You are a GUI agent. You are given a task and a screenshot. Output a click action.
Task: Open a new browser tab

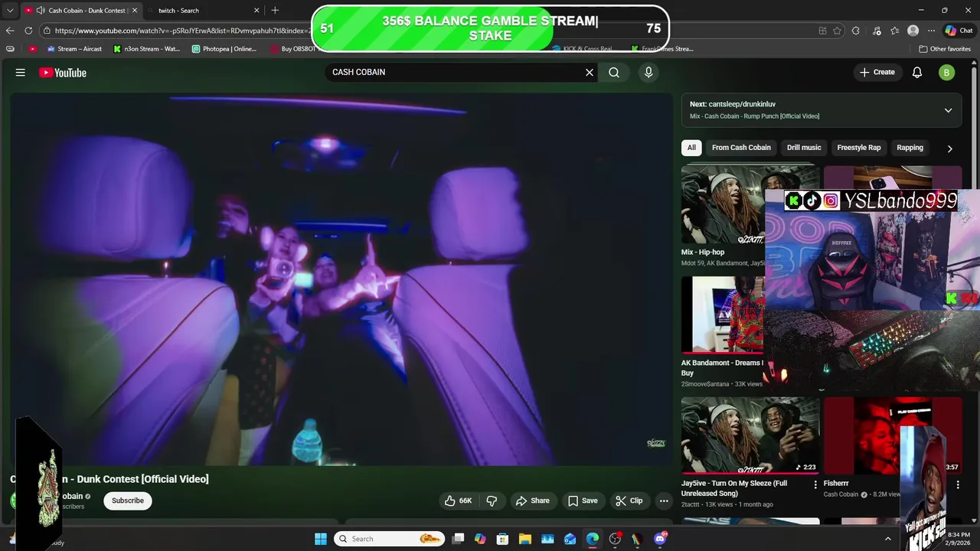pyautogui.click(x=275, y=10)
